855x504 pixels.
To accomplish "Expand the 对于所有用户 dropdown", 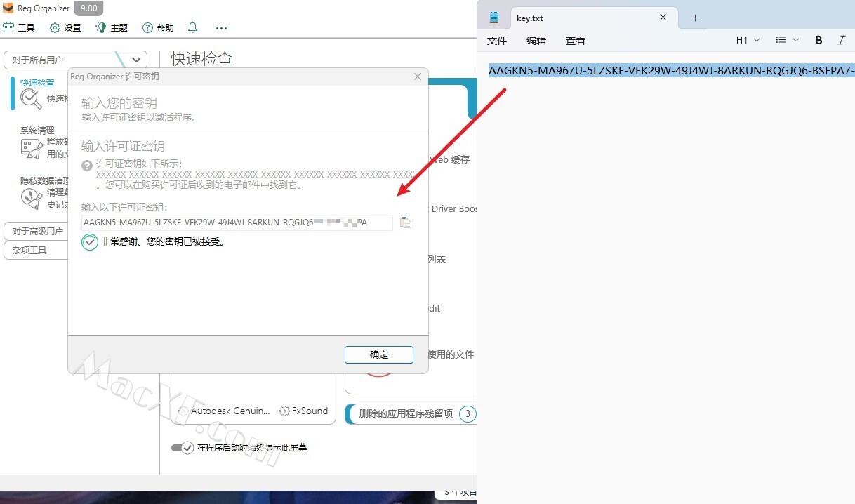I will pos(76,60).
